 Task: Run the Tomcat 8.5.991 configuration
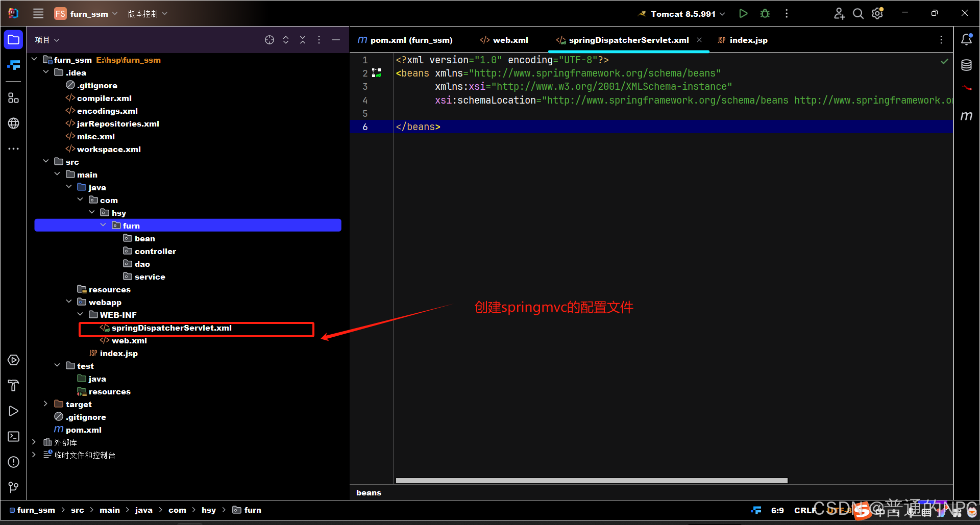[x=743, y=14]
